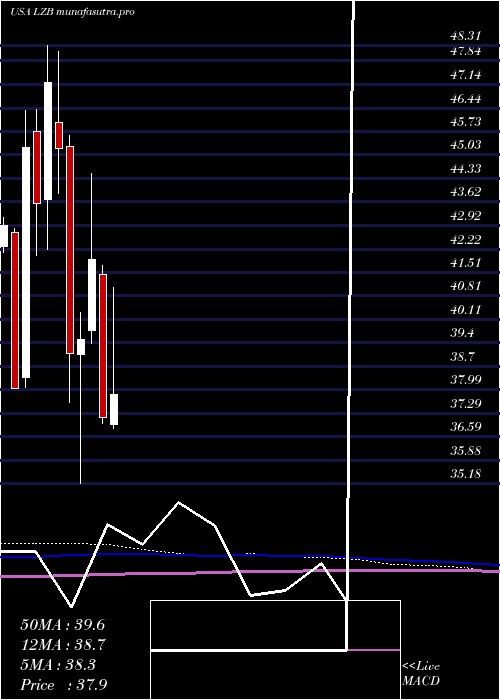Click the 37.99 price axis label
500x700 pixels.
click(466, 380)
